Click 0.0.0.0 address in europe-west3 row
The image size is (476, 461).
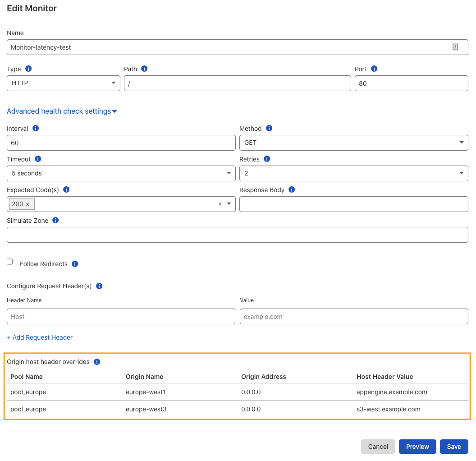point(251,409)
